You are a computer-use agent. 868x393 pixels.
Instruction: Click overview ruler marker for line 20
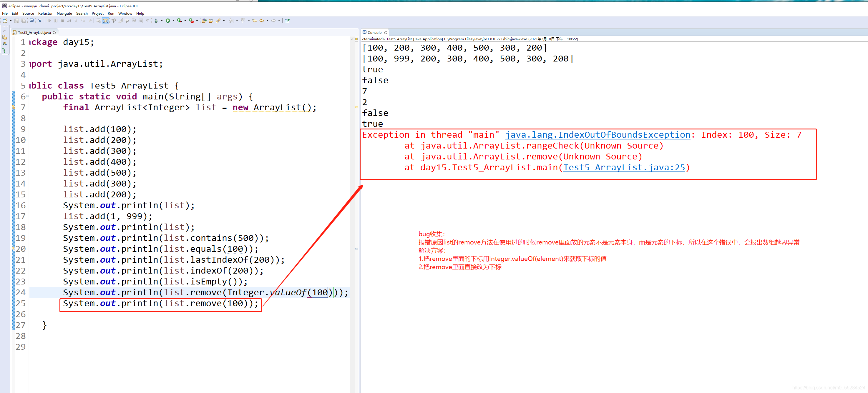click(x=356, y=249)
